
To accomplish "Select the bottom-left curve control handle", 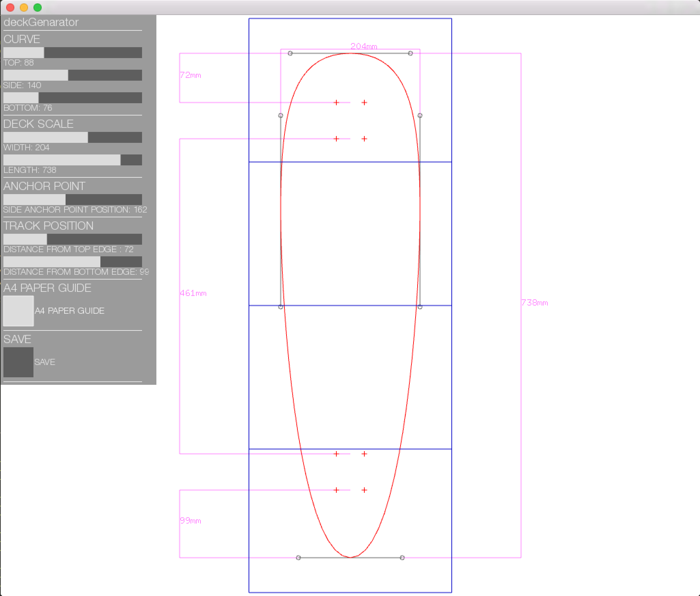I will tap(298, 558).
